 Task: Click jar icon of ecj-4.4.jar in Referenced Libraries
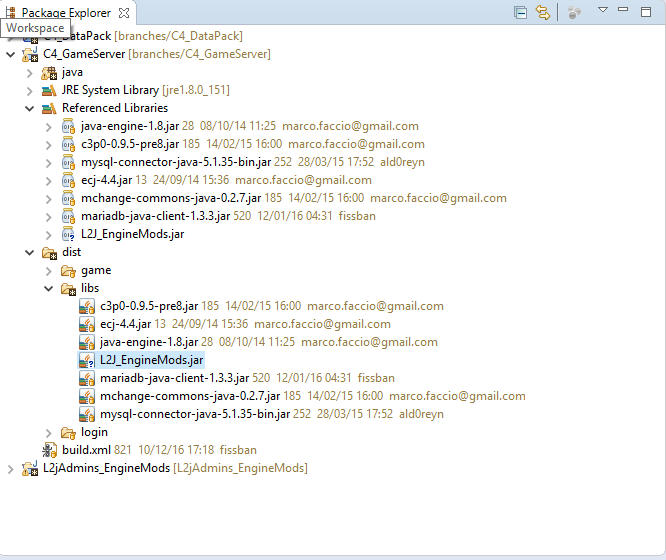coord(68,180)
